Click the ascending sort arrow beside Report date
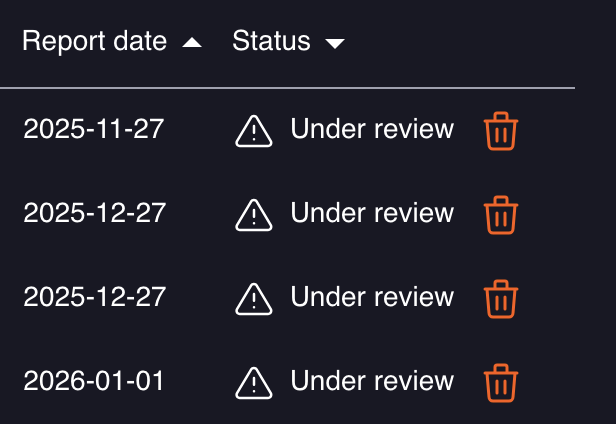The height and width of the screenshot is (424, 616). coord(192,43)
